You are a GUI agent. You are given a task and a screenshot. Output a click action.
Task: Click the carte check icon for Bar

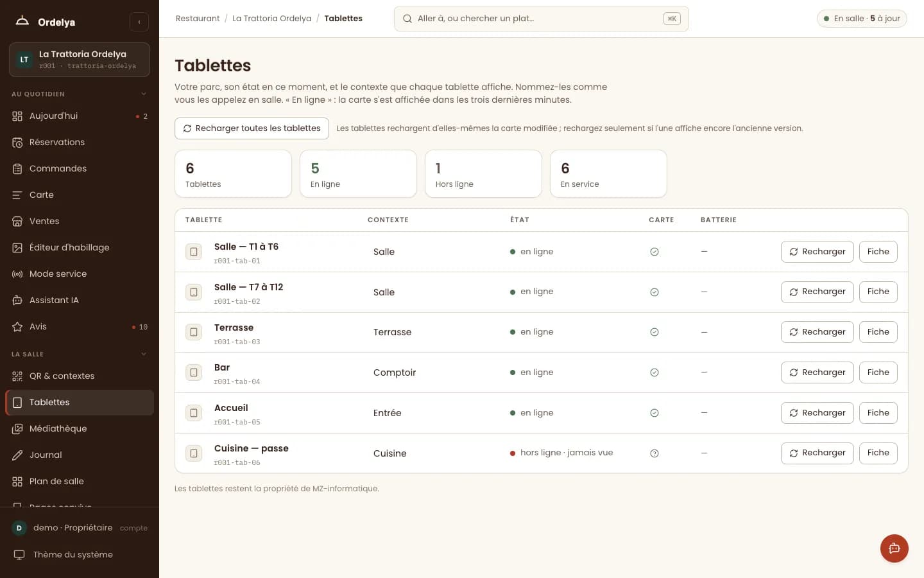(654, 372)
